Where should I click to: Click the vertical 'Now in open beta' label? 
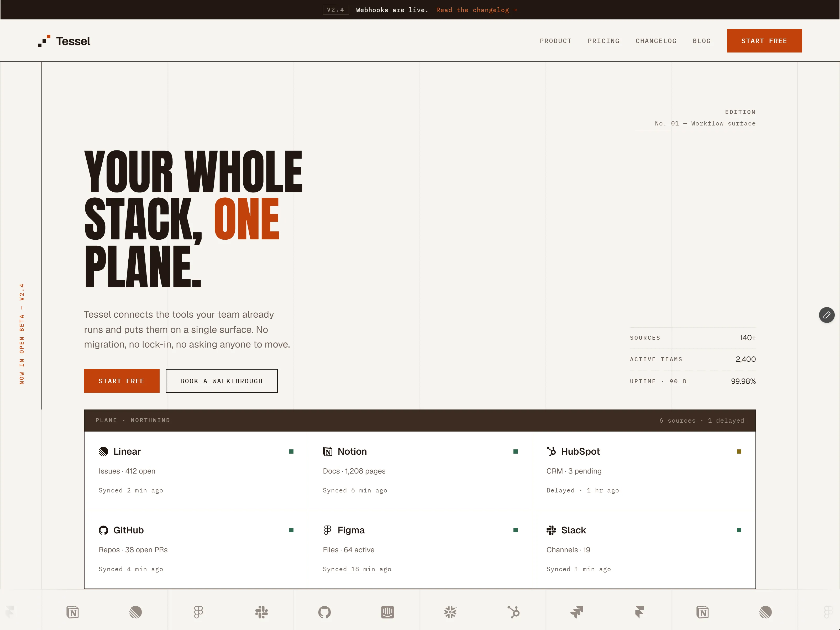click(x=22, y=334)
